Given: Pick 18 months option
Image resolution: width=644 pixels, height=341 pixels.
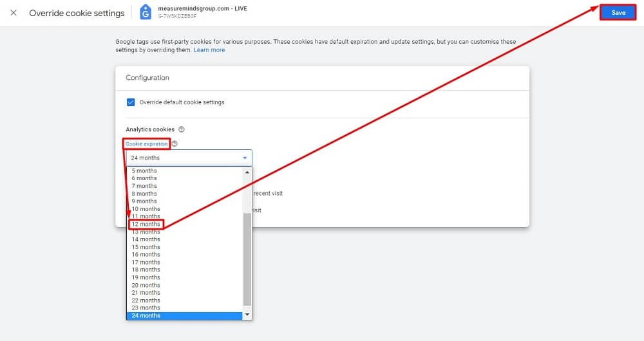Looking at the screenshot, I should coord(184,270).
